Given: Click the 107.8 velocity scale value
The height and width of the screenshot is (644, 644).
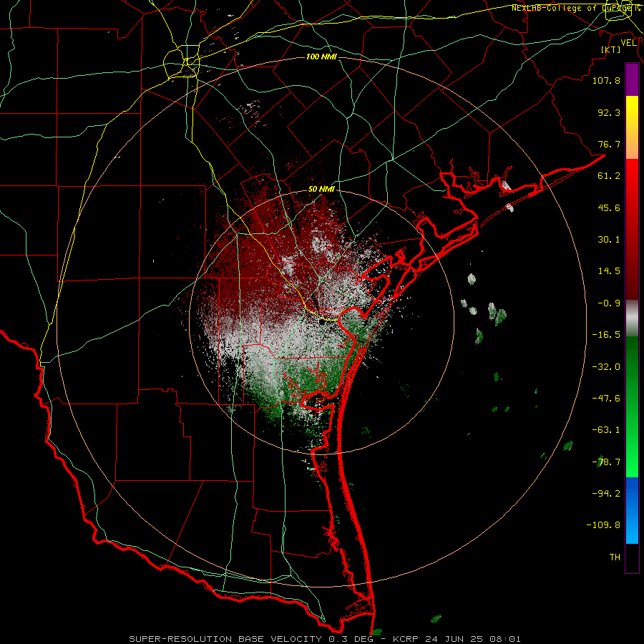Looking at the screenshot, I should coord(606,80).
